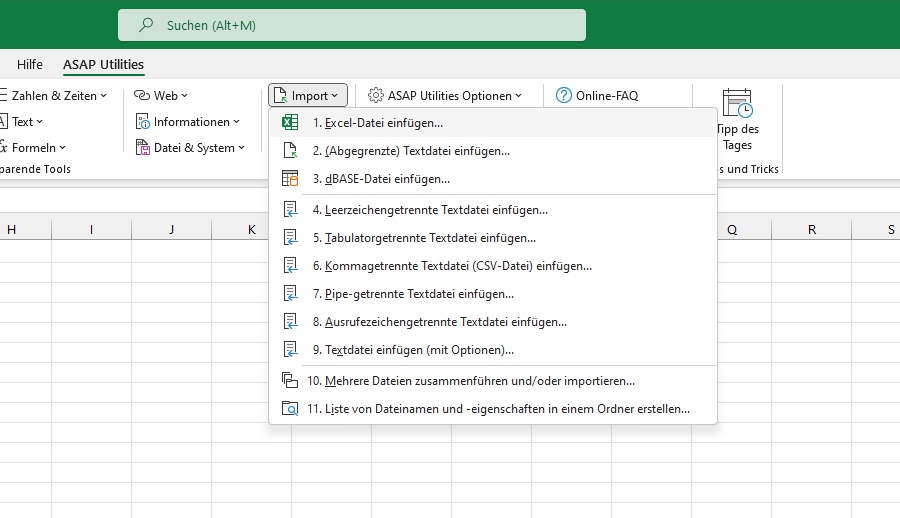Screen dimensions: 900x518
Task: Select column H header
Action: (11, 230)
